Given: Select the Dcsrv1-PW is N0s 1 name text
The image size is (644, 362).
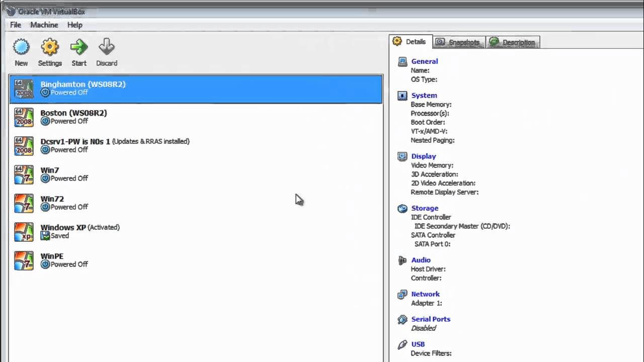Looking at the screenshot, I should point(75,142).
